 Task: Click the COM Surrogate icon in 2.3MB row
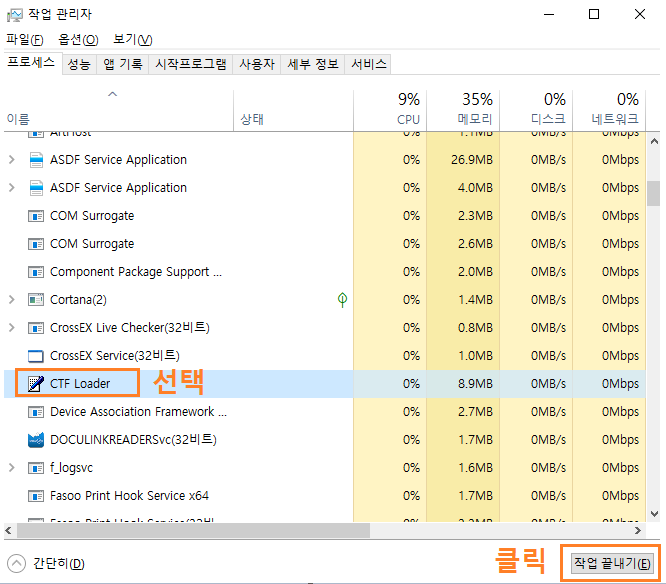(x=36, y=216)
